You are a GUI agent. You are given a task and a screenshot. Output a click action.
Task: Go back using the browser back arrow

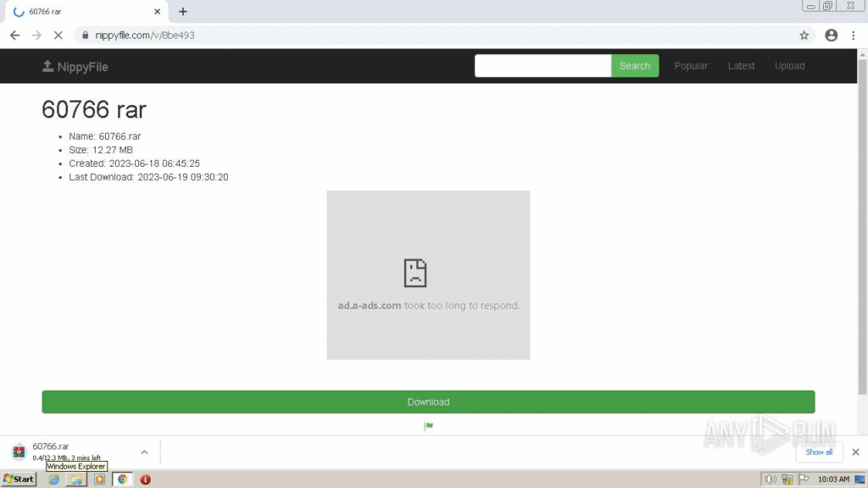(14, 36)
